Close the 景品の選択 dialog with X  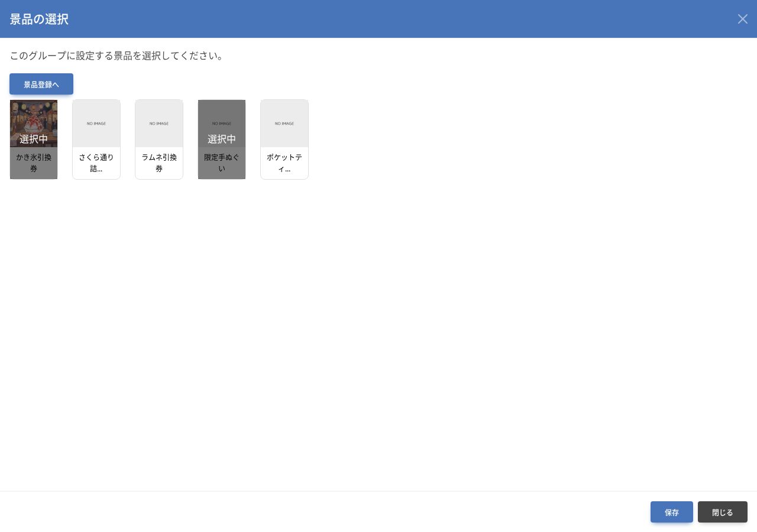point(743,19)
